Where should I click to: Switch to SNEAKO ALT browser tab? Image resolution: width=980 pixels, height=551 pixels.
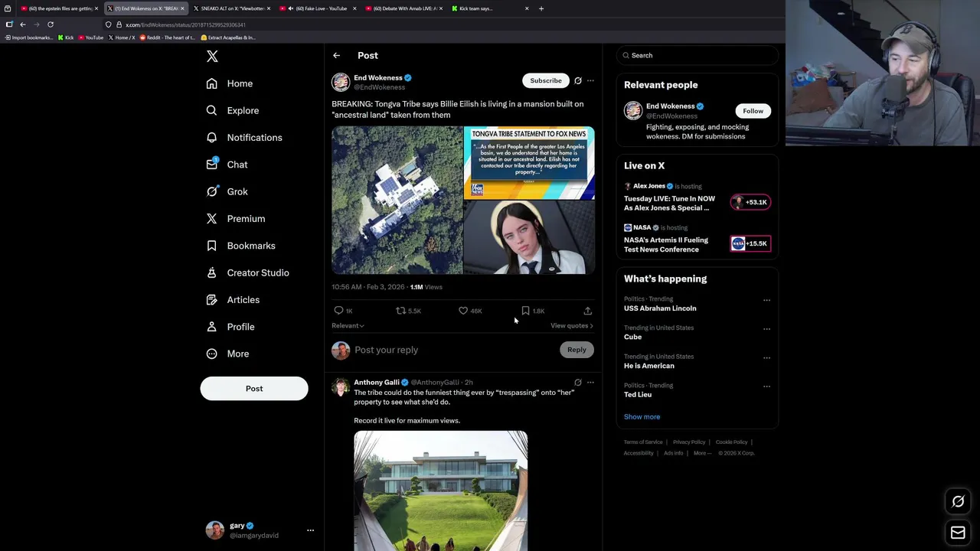[231, 8]
